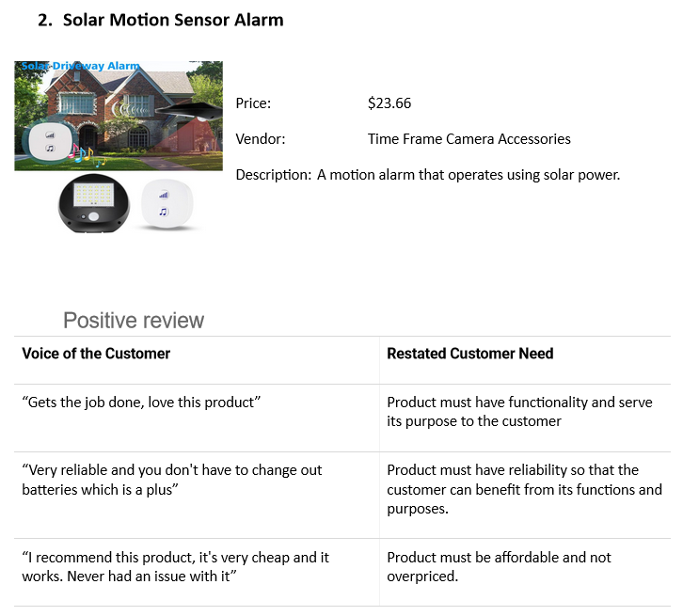This screenshot has width=683, height=616.
Task: Click the vendor name Time Frame Camera Accessories
Action: click(469, 139)
